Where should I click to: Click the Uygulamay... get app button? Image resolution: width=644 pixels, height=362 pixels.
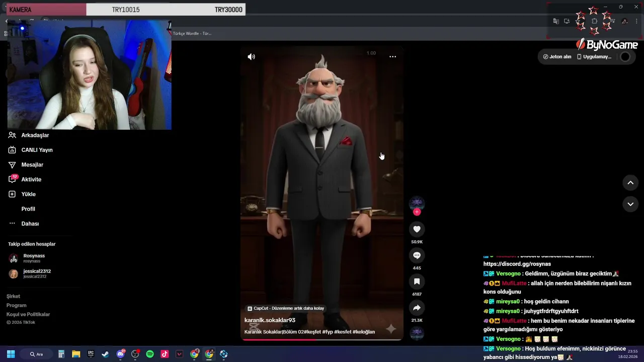click(x=594, y=57)
